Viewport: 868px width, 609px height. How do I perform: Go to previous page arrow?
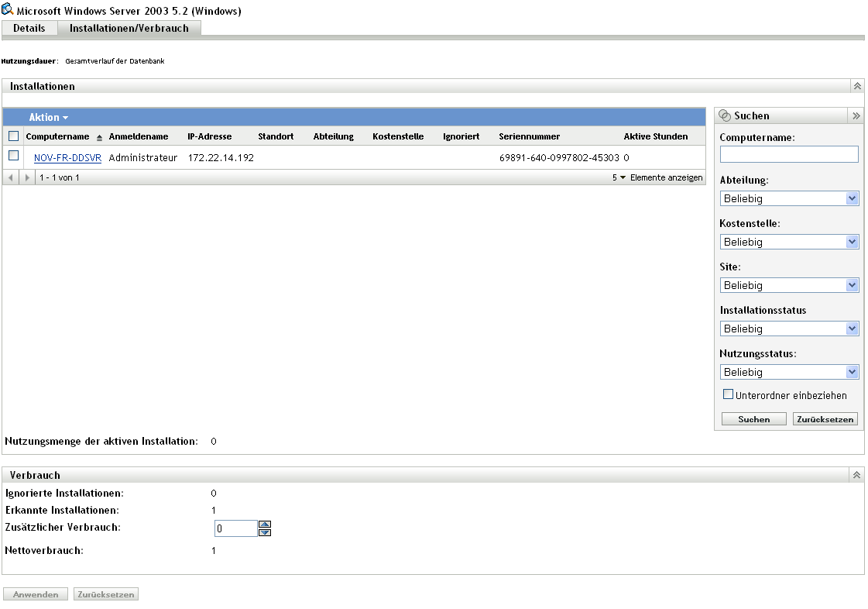[x=11, y=177]
